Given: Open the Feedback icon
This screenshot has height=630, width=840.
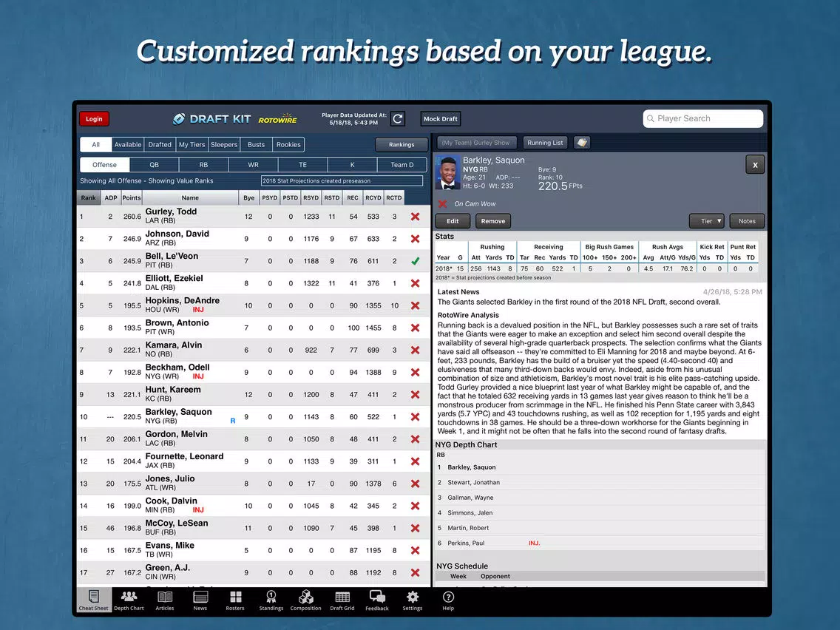Looking at the screenshot, I should coord(377,600).
